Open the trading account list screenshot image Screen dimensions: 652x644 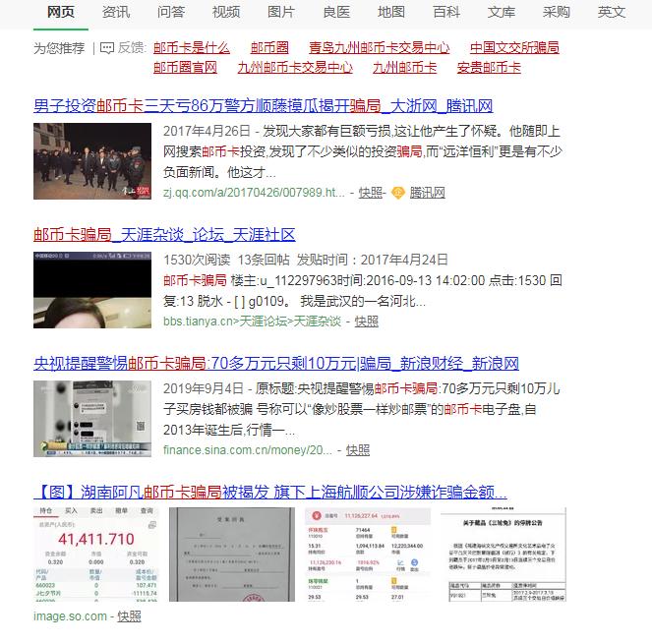368,555
